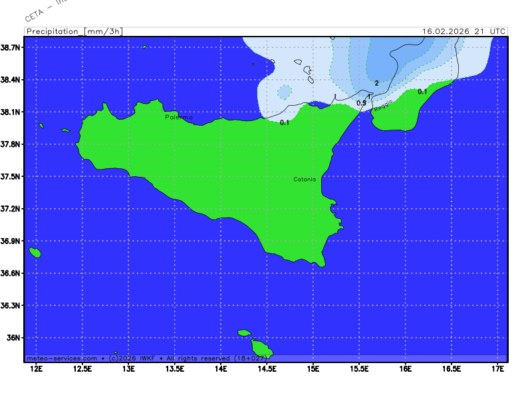Click the Palermo city label
The height and width of the screenshot is (399, 532).
(x=179, y=117)
